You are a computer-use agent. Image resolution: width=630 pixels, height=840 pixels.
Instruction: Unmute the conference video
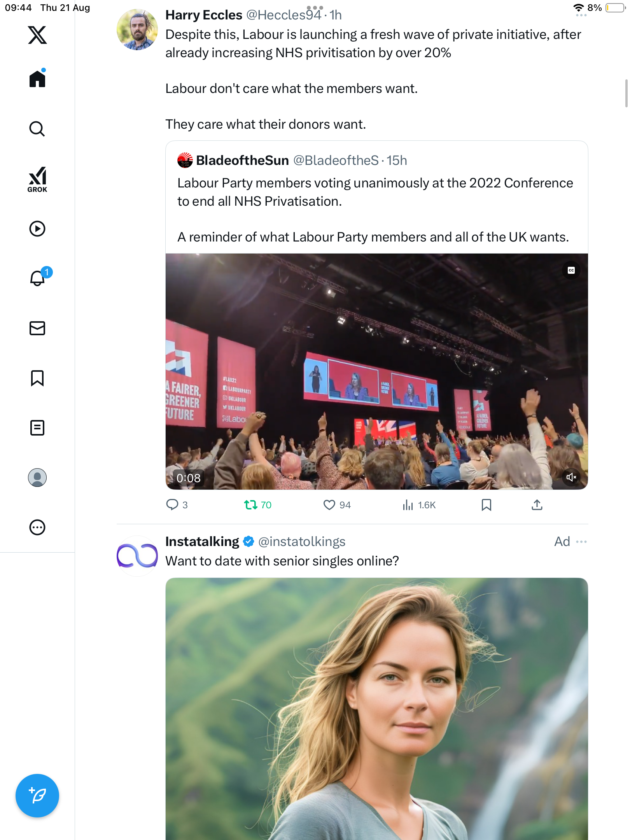571,477
